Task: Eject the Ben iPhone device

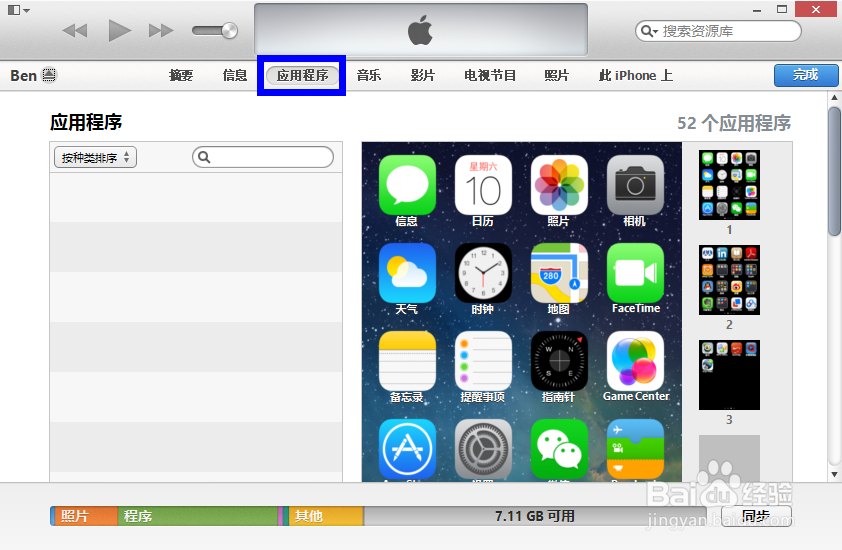Action: (x=49, y=75)
